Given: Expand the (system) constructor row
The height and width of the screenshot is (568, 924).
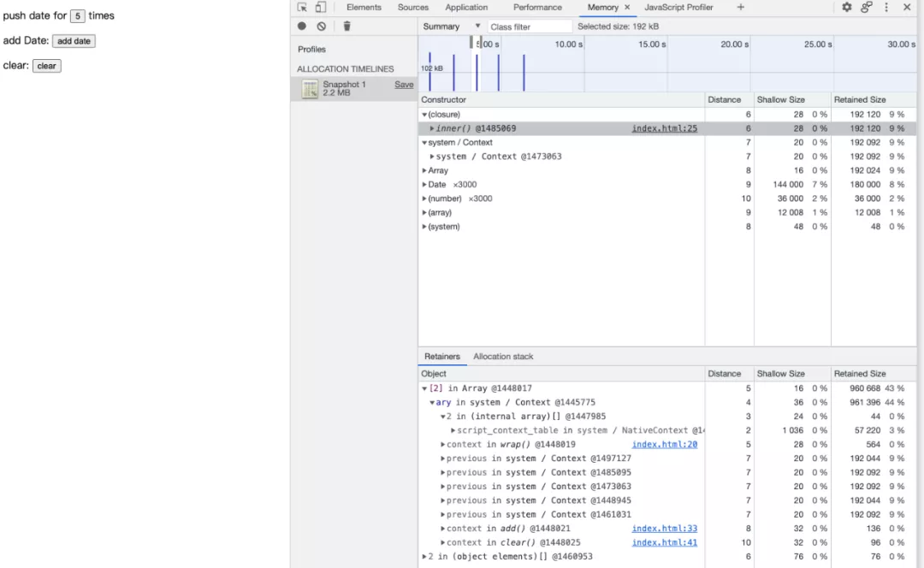Looking at the screenshot, I should (x=424, y=226).
